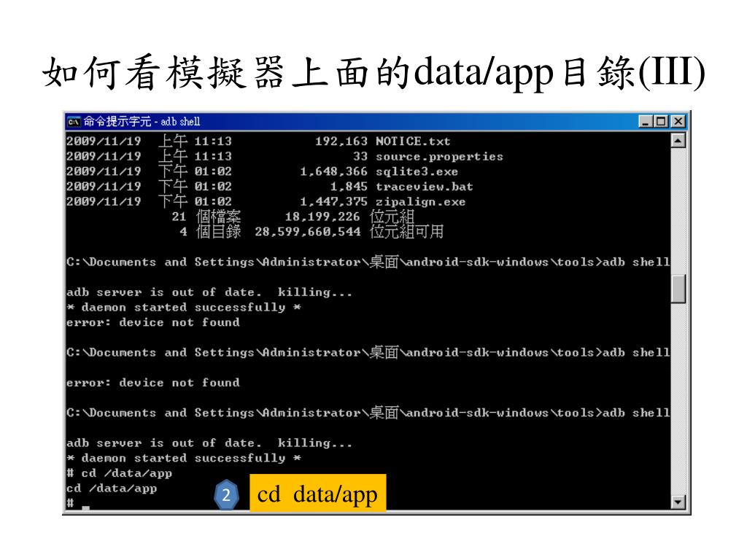Click the command prompt system icon in title bar
747x560 pixels.
click(74, 122)
